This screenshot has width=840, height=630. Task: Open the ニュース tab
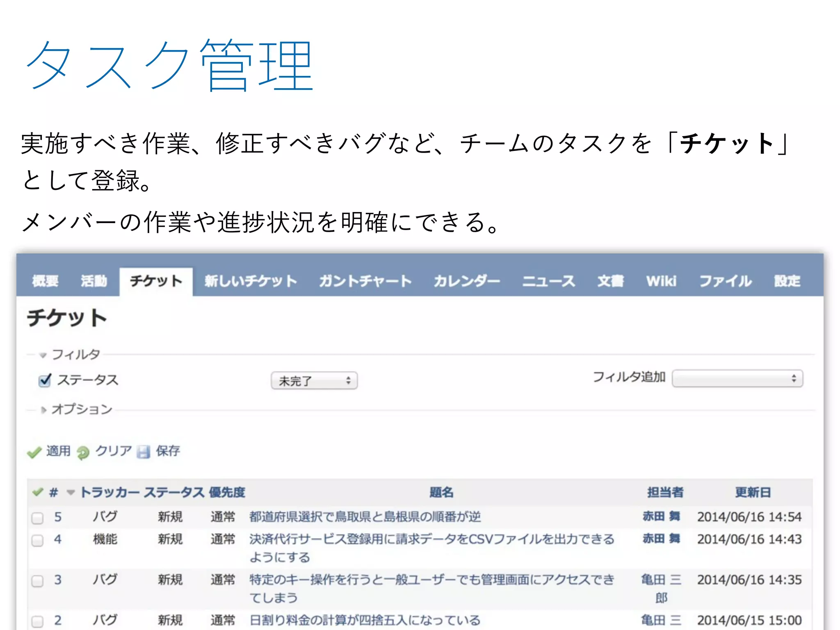549,281
